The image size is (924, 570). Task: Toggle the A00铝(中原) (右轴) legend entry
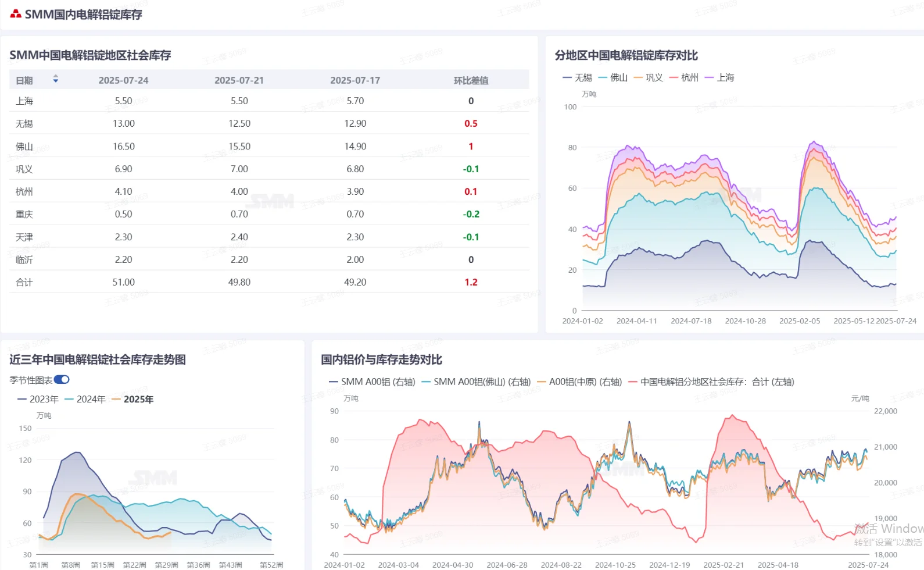[x=579, y=382]
